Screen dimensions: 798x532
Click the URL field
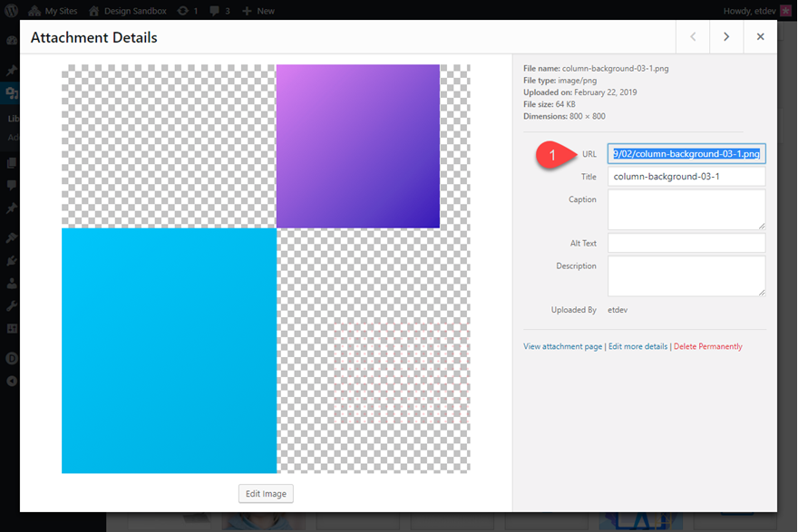[686, 154]
